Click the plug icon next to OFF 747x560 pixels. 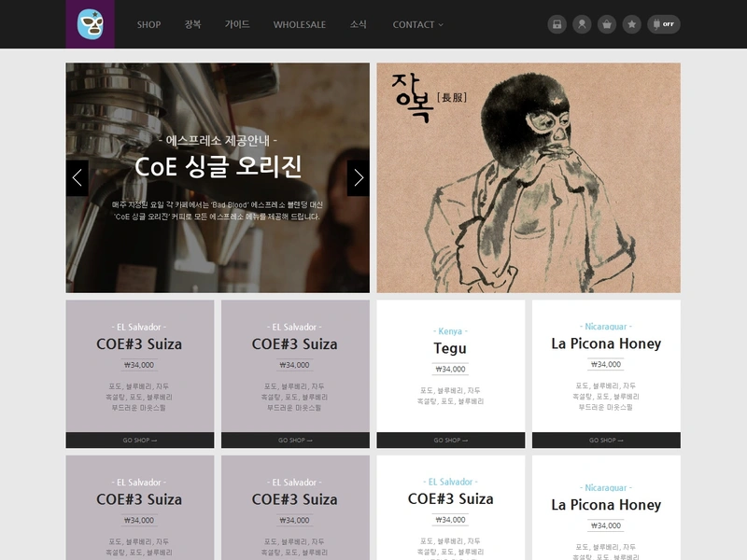[656, 24]
